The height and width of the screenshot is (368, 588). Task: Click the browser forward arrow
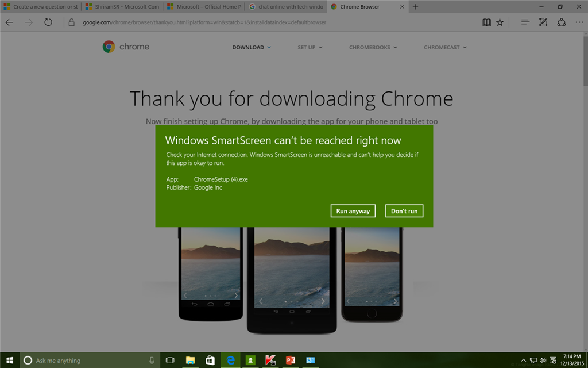pos(29,22)
